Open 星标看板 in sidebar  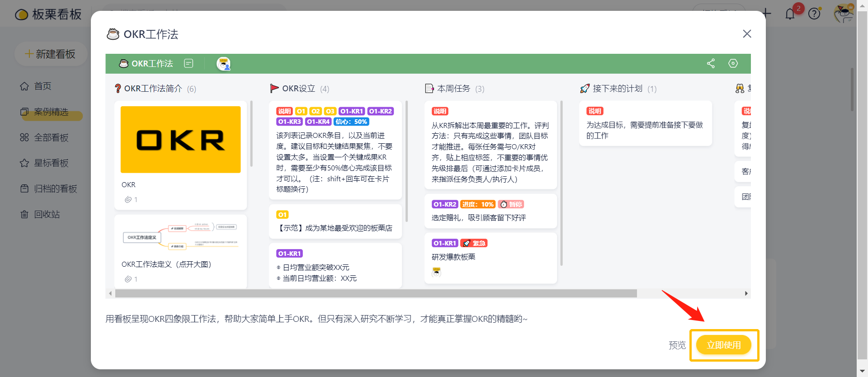pyautogui.click(x=51, y=163)
